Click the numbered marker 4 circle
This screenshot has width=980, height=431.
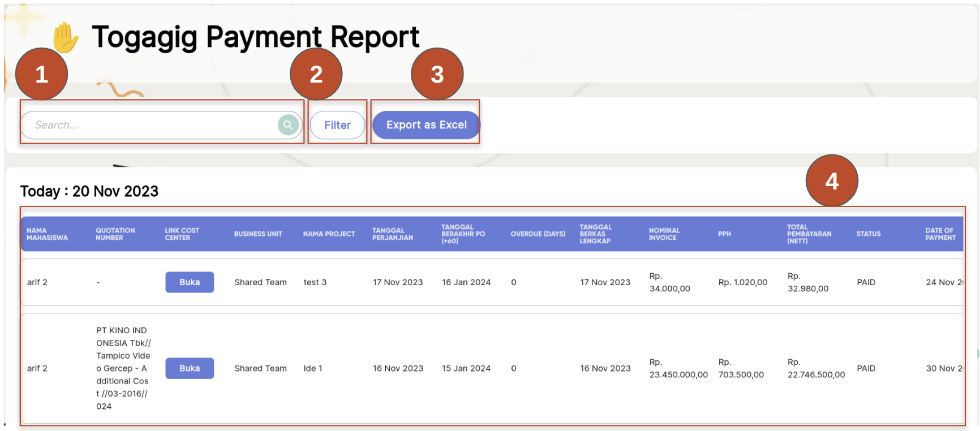(832, 181)
